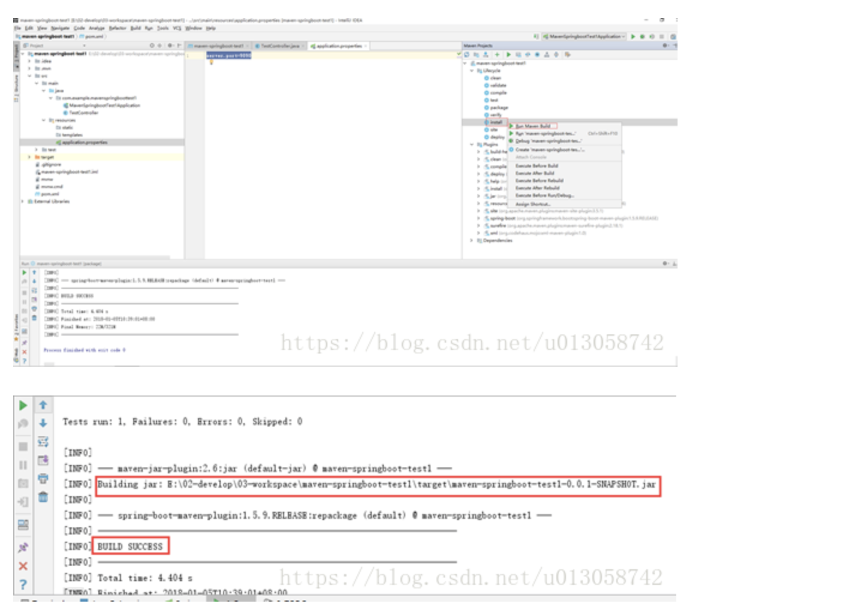Image resolution: width=861 pixels, height=616 pixels.
Task: Click blue question mark help icon
Action: point(23,584)
